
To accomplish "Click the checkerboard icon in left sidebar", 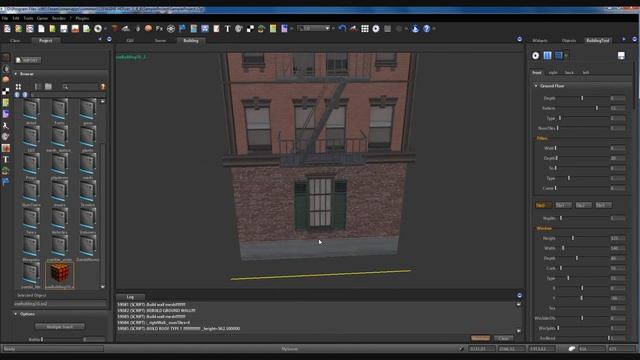I will [5, 91].
